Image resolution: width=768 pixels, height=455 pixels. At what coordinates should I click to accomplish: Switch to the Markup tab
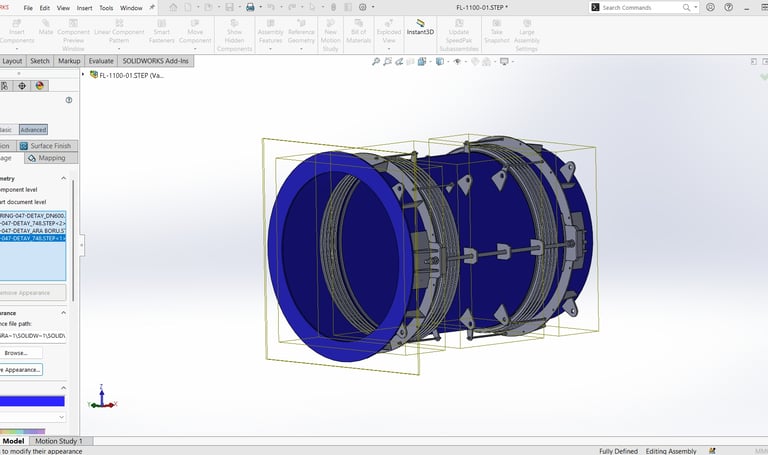[69, 61]
